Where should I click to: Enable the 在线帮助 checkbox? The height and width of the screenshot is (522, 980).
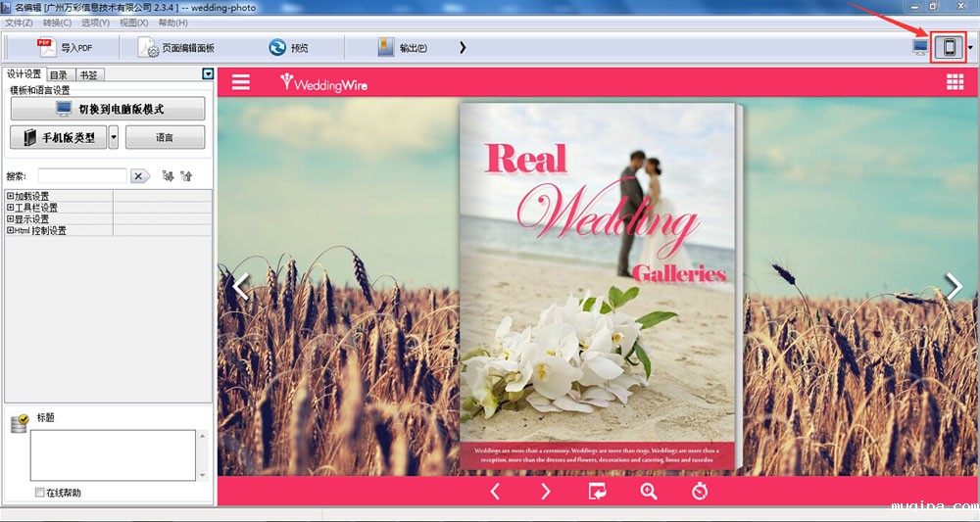pyautogui.click(x=39, y=493)
